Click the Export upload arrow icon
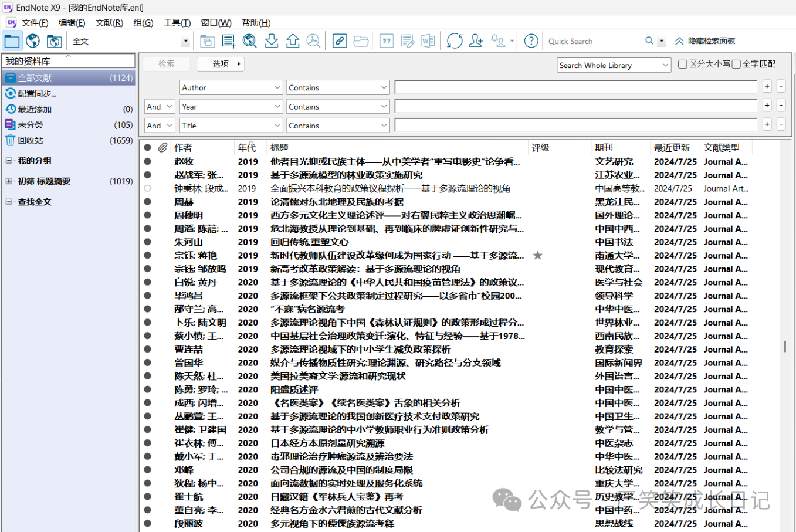 click(293, 41)
